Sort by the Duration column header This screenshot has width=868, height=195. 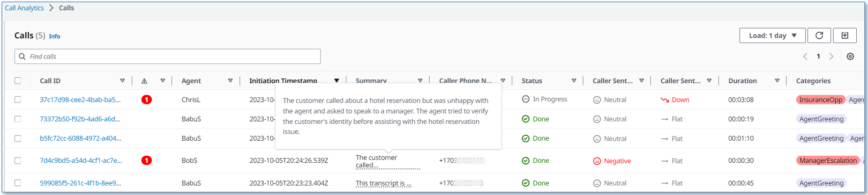[742, 81]
